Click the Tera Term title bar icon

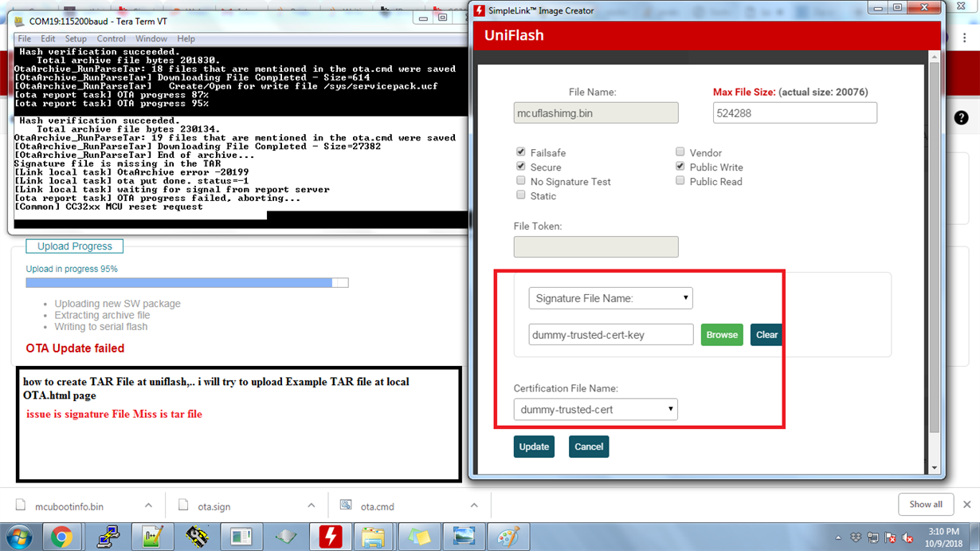coord(19,21)
